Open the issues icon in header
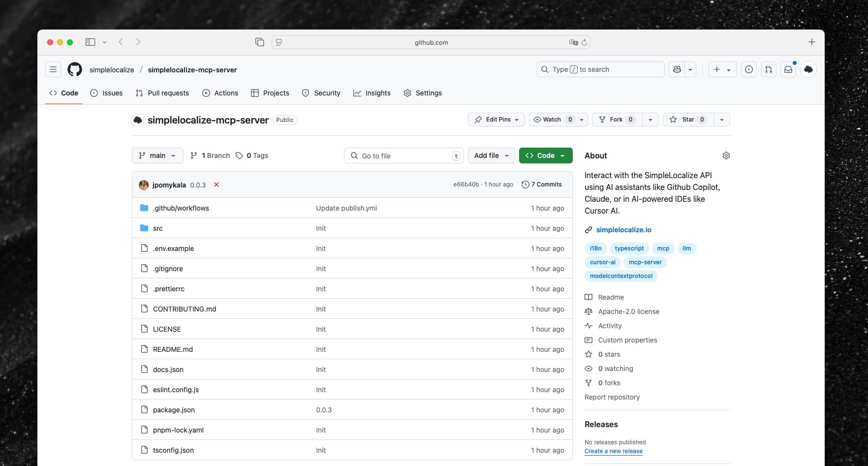Image resolution: width=868 pixels, height=466 pixels. click(x=749, y=69)
